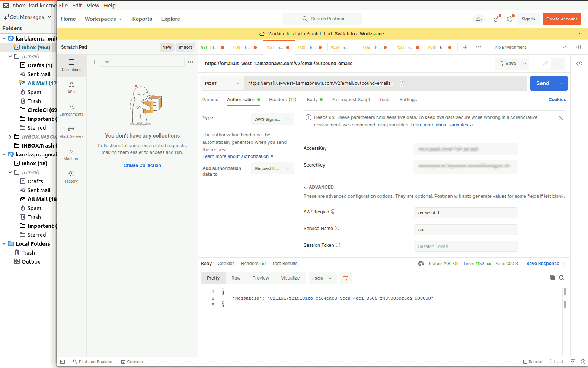Open the HTTP method POST dropdown
The image size is (588, 368).
coord(223,83)
